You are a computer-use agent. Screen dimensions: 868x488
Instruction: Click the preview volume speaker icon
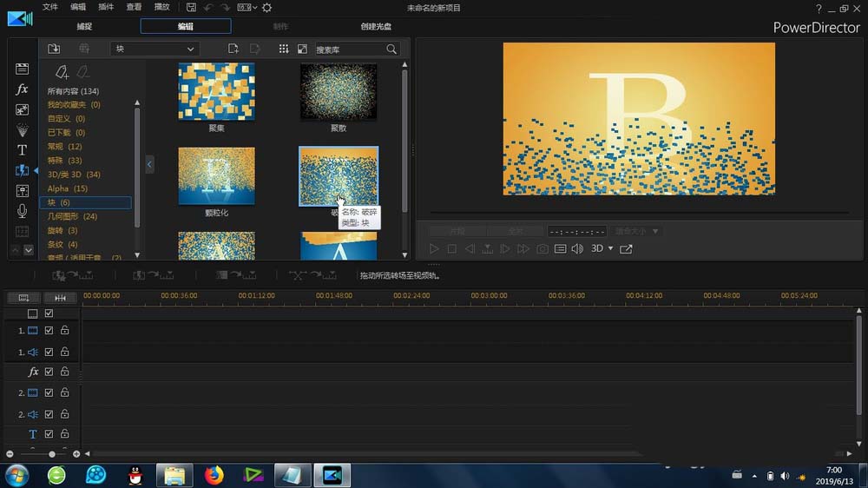(577, 249)
